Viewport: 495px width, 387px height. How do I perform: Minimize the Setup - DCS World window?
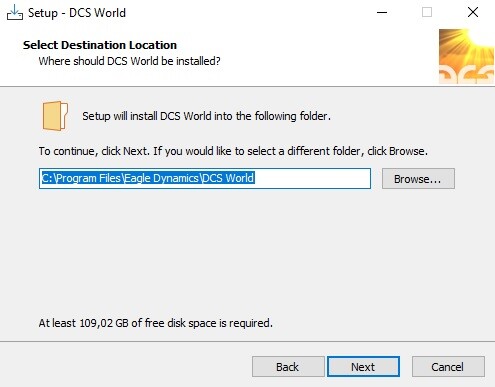(x=382, y=13)
